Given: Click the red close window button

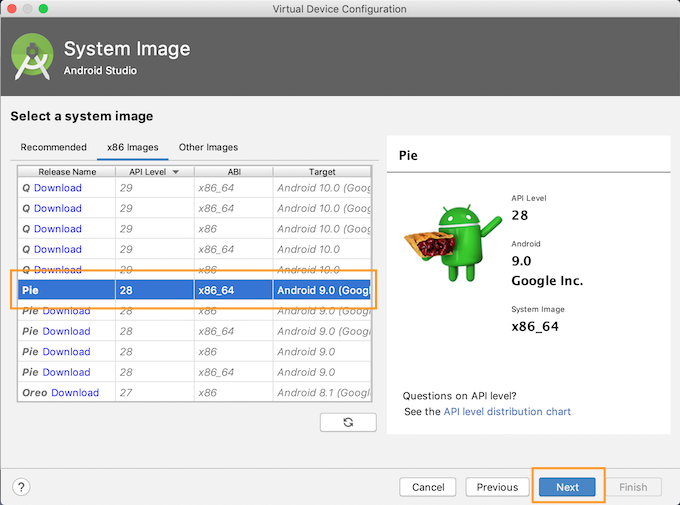Looking at the screenshot, I should coord(12,9).
